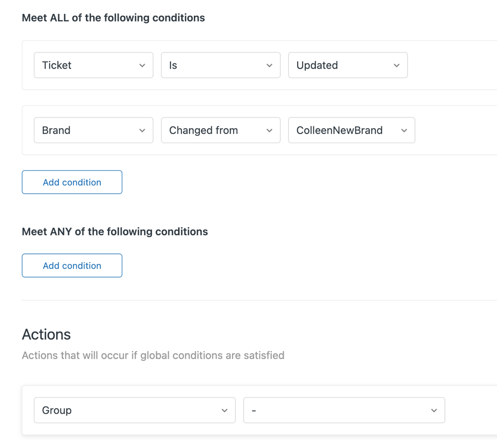Click the Actions section heading
497x448 pixels.
(46, 335)
